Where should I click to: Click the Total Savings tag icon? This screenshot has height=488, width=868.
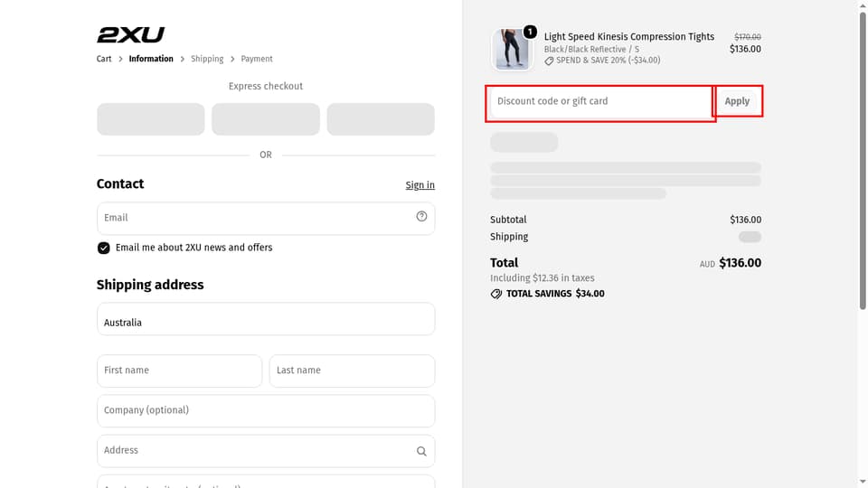(x=496, y=294)
